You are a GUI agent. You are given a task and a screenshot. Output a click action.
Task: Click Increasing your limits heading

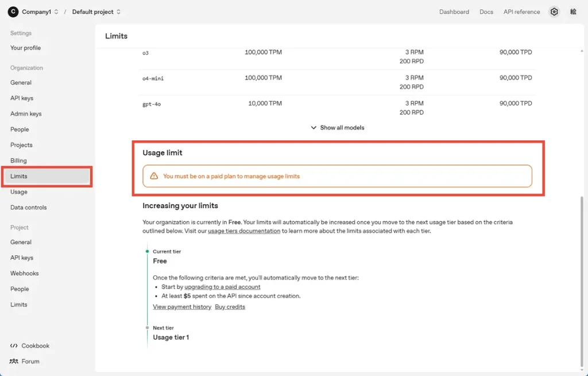click(x=180, y=206)
